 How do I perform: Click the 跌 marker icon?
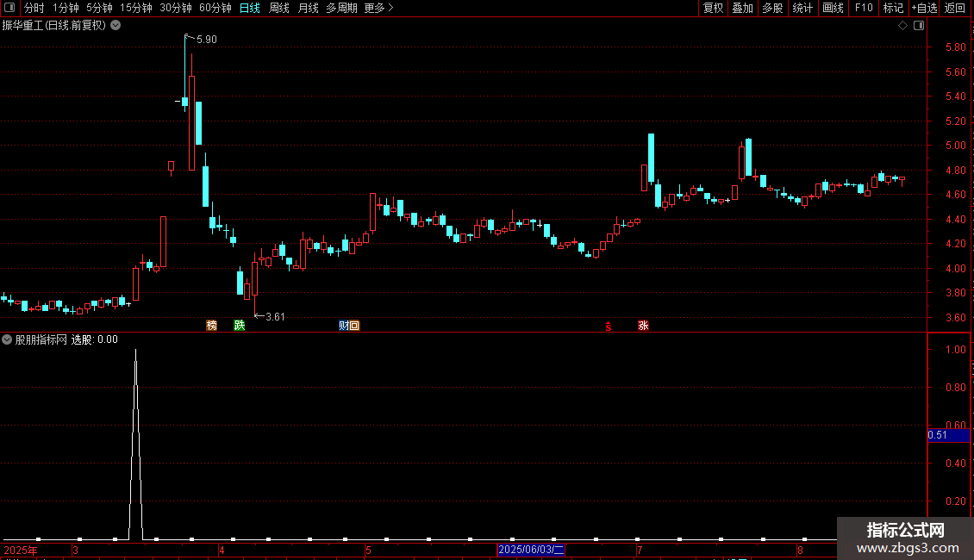(239, 326)
